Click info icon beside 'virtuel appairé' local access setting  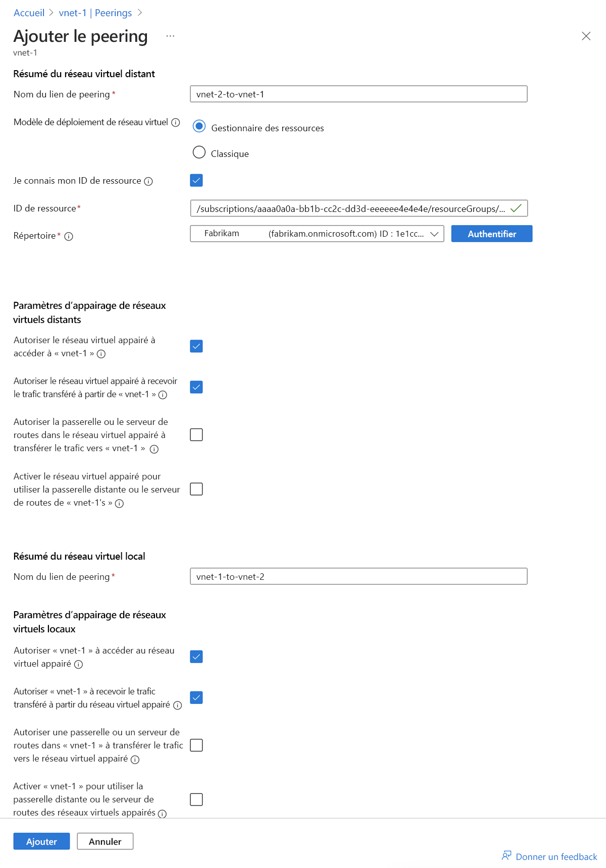pos(78,665)
